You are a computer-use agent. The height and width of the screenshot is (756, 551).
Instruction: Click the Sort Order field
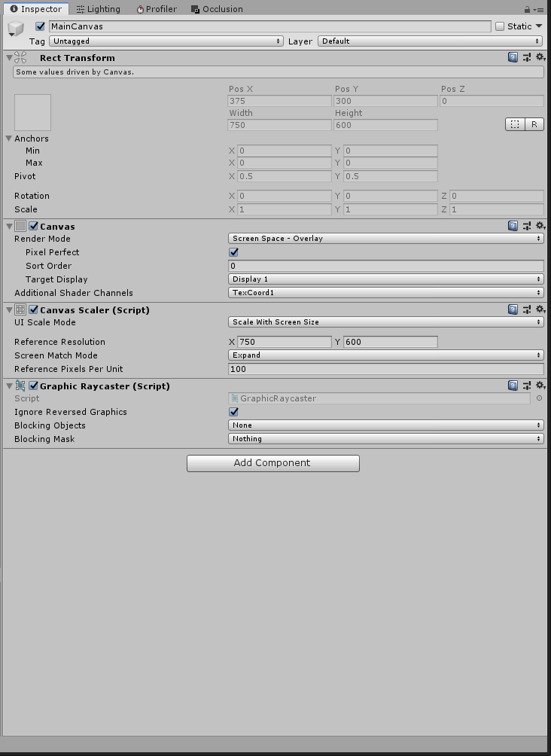[385, 266]
